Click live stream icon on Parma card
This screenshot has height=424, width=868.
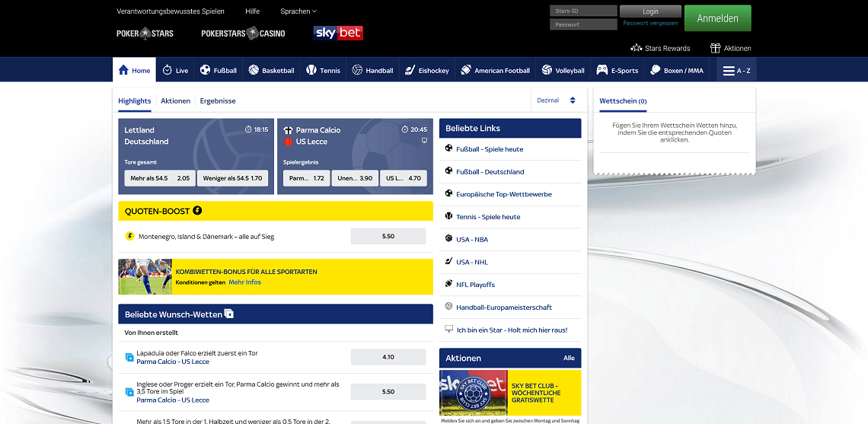[x=424, y=141]
